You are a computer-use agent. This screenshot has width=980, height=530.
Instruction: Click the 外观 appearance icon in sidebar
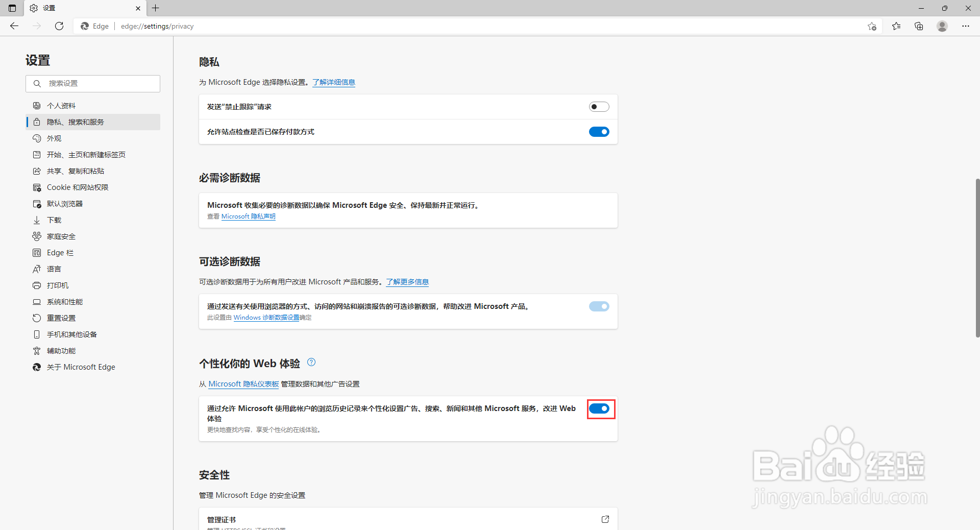pos(37,138)
